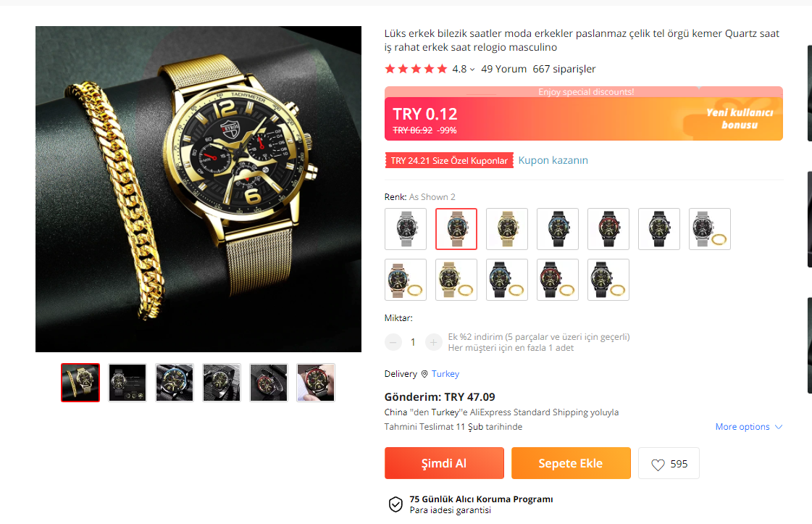Increase quantity with the plus button
Viewport: 812px width, 524px height.
[x=433, y=342]
